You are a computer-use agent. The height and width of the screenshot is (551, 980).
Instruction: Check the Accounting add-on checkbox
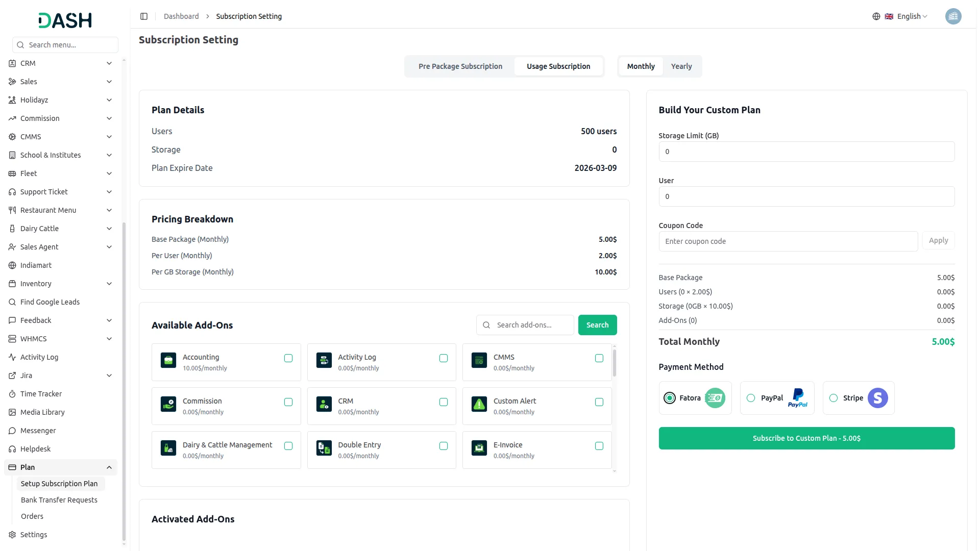click(x=288, y=358)
